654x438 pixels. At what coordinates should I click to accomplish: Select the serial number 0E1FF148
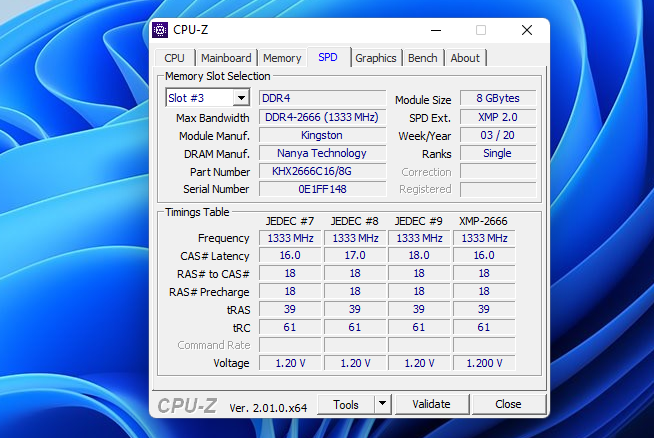(x=322, y=189)
